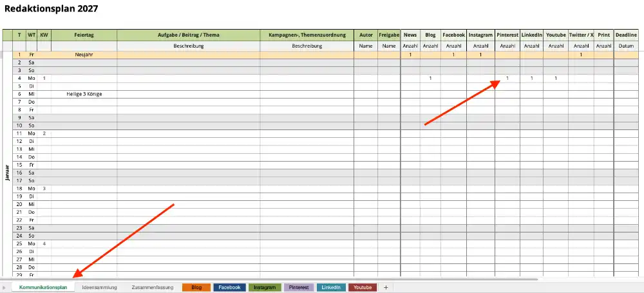Select the Blog column header cell
The width and height of the screenshot is (644, 293).
pos(430,35)
